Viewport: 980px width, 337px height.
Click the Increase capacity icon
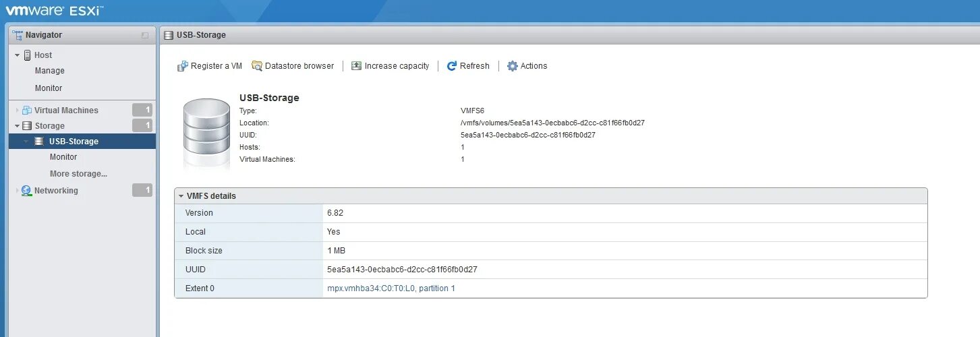(357, 66)
